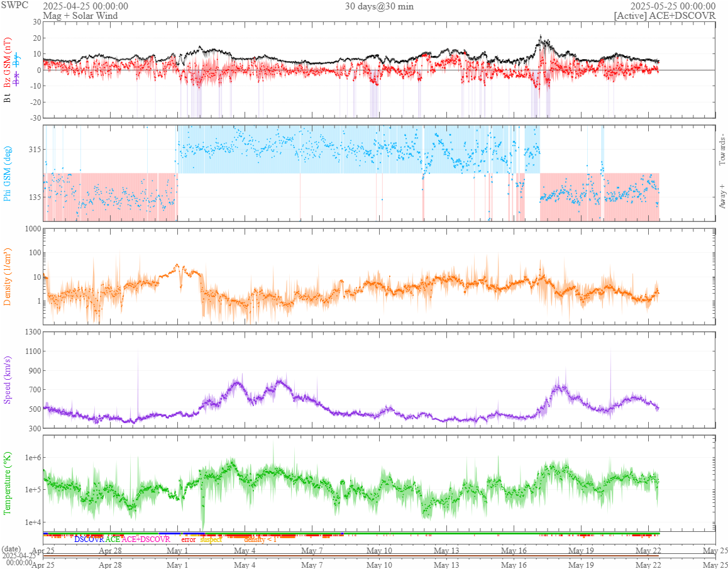Toggle the Bt series label
The image size is (728, 569).
click(x=8, y=98)
